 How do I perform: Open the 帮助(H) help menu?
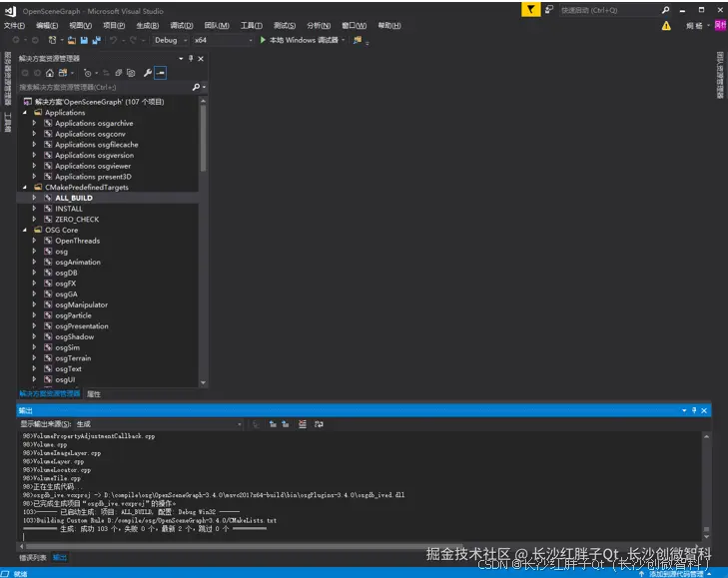click(x=389, y=26)
